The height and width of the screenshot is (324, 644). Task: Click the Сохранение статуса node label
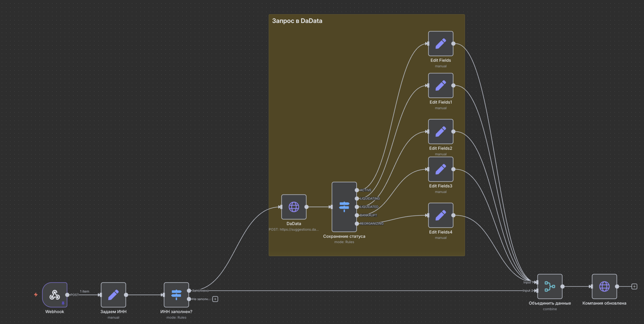(x=344, y=236)
